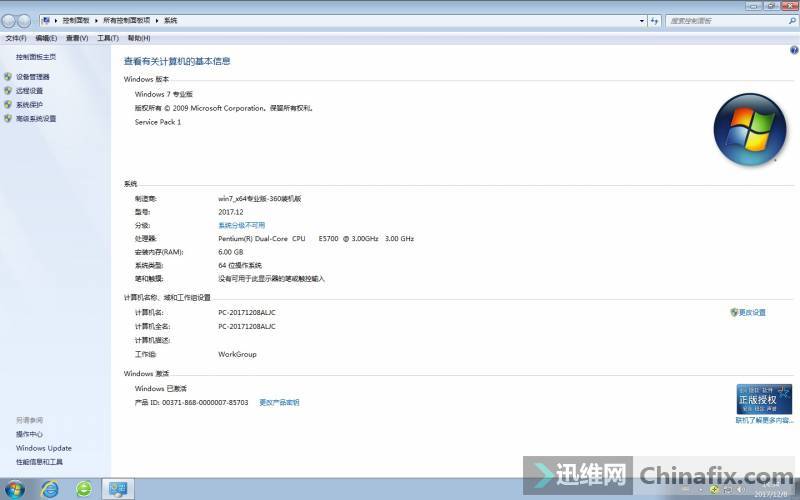
Task: Select the Windows 7 专业版 edition text
Action: pyautogui.click(x=164, y=94)
